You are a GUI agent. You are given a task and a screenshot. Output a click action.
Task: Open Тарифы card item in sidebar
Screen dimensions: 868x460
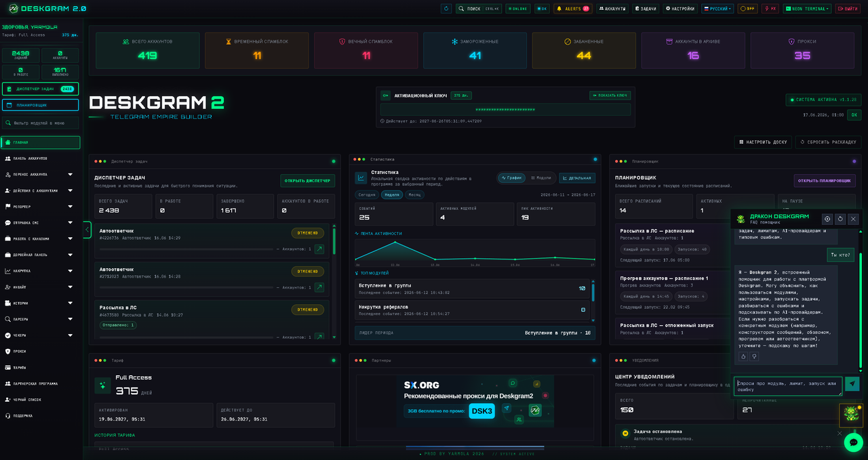click(x=41, y=367)
